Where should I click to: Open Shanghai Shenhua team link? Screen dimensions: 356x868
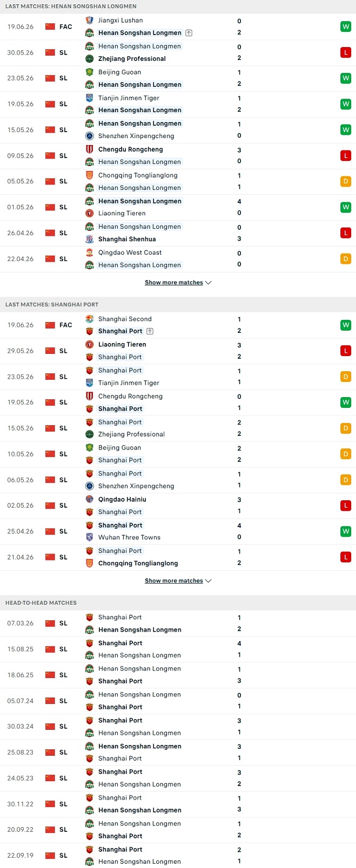click(127, 240)
